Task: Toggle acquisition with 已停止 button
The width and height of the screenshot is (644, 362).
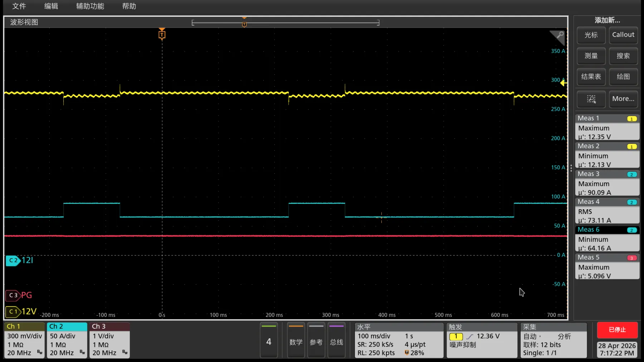Action: point(617,330)
